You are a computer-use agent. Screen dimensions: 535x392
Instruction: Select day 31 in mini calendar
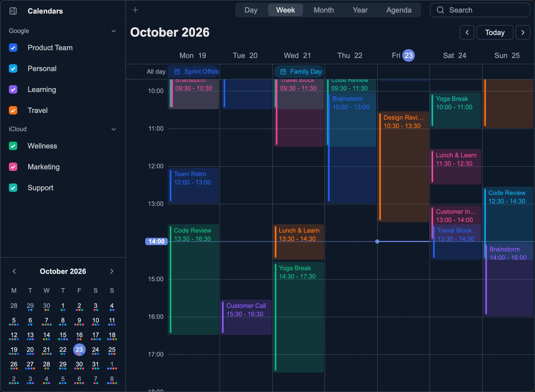coord(96,364)
